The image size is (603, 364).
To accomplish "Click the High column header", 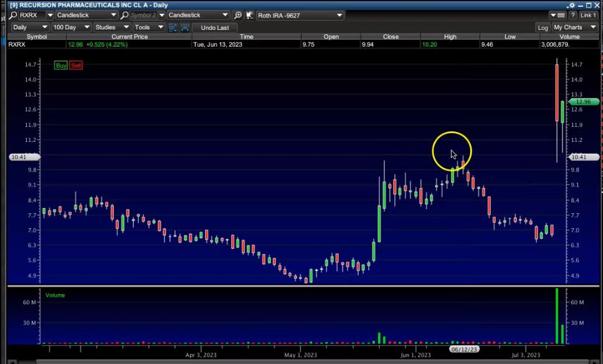I will click(x=450, y=37).
